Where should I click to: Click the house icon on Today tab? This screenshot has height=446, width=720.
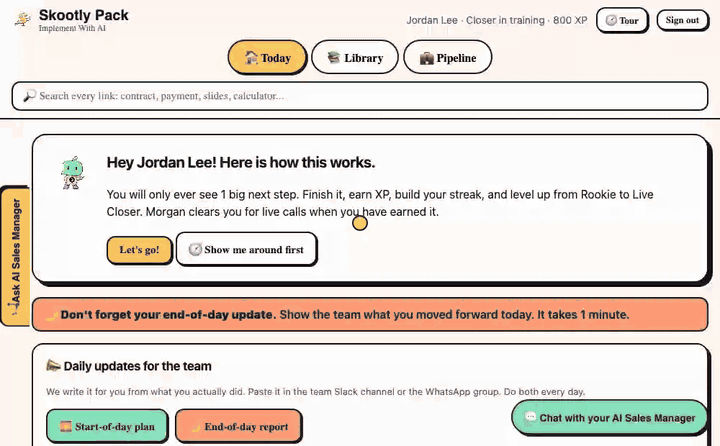(x=251, y=57)
